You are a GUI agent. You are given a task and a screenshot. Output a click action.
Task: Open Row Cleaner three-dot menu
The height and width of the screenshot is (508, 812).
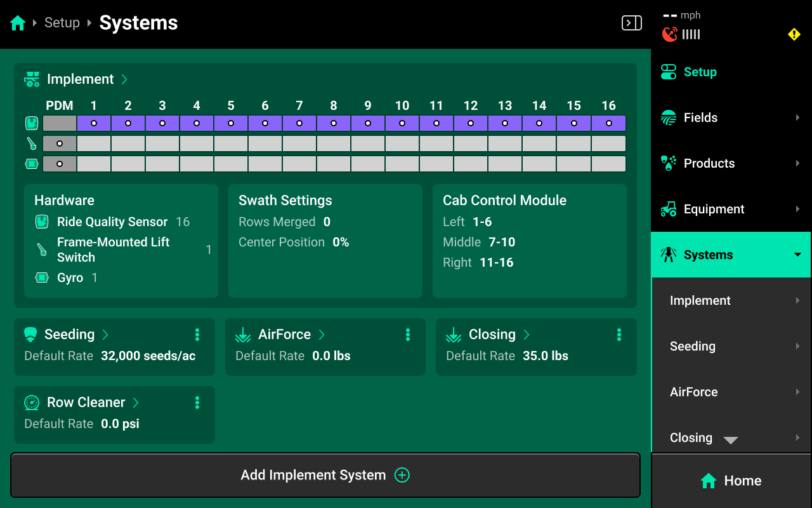[197, 403]
